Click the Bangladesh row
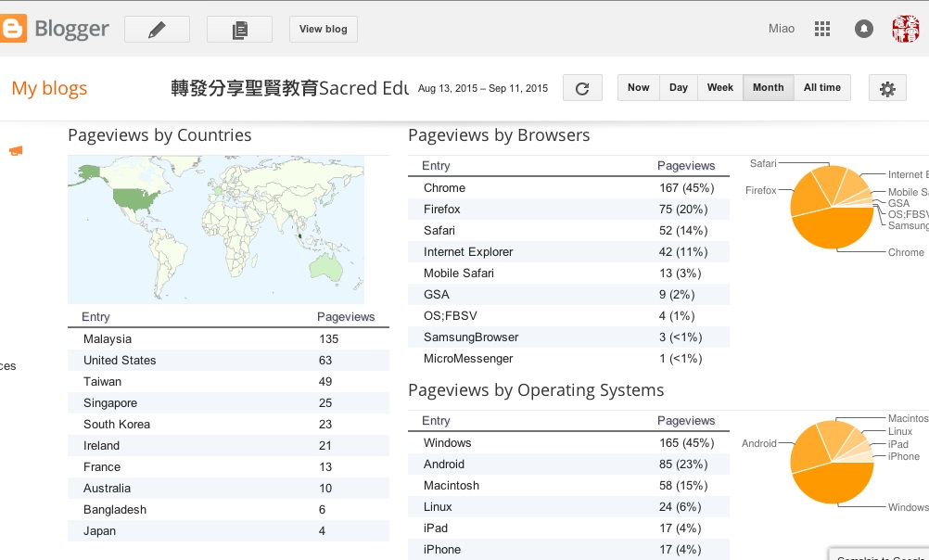The width and height of the screenshot is (929, 560). 228,510
